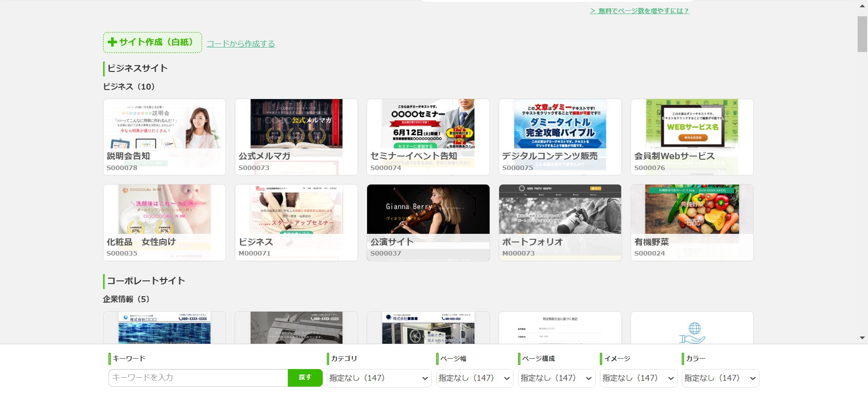Open the ページ幅 dropdown
This screenshot has width=868, height=398.
click(x=474, y=378)
